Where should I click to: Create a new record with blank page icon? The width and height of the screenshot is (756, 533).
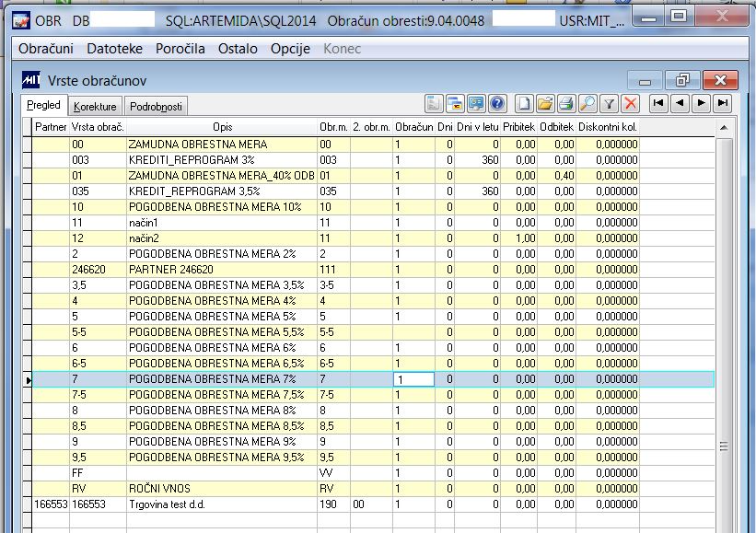pos(523,103)
